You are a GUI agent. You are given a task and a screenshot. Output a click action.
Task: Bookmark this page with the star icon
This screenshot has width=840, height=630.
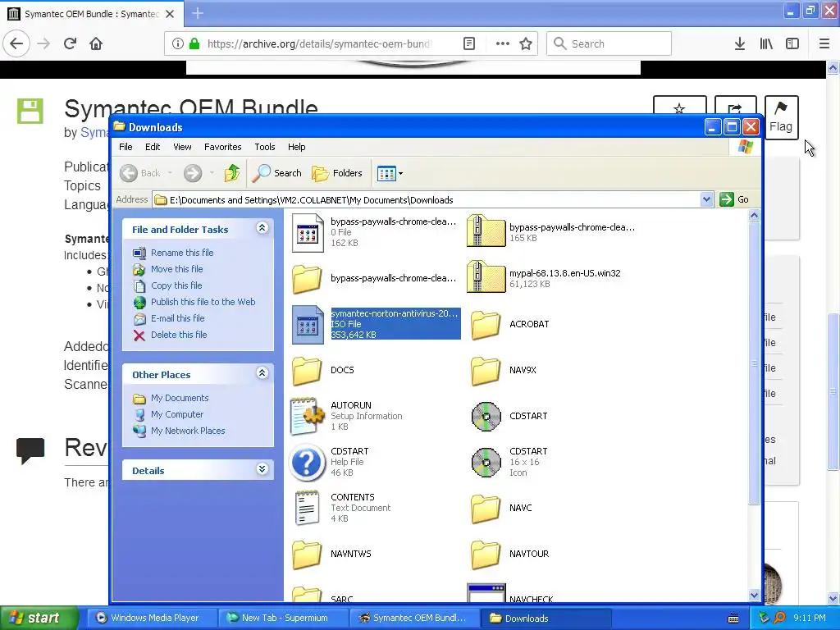click(526, 43)
